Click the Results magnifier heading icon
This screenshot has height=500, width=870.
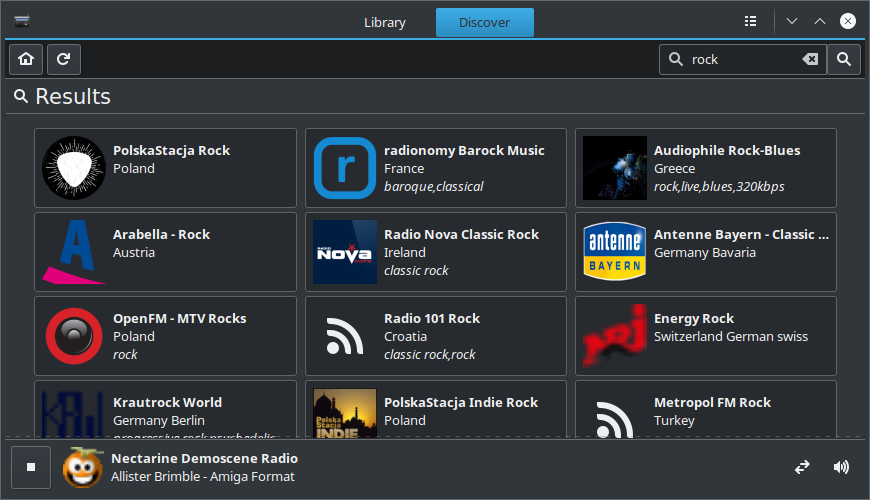click(21, 96)
